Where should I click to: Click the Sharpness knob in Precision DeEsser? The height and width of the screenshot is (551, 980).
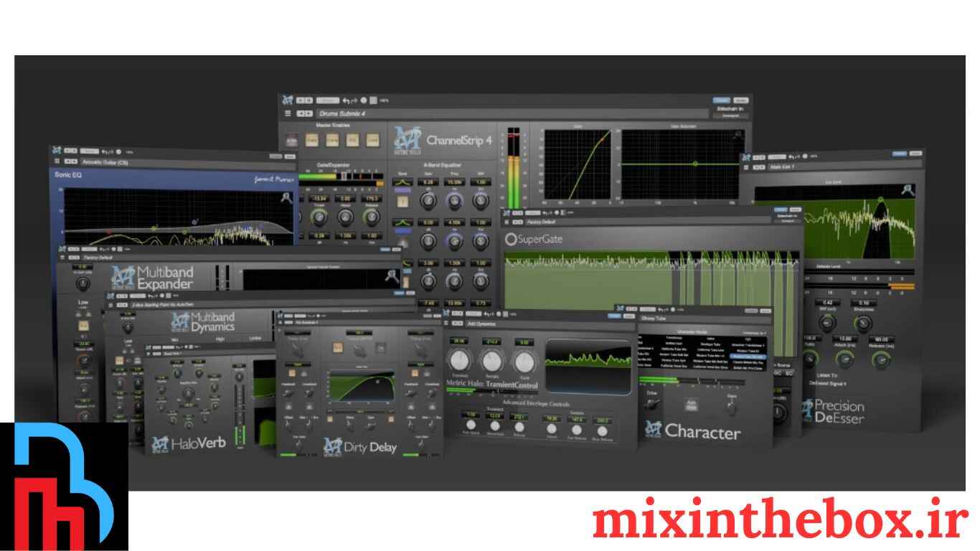coord(863,323)
